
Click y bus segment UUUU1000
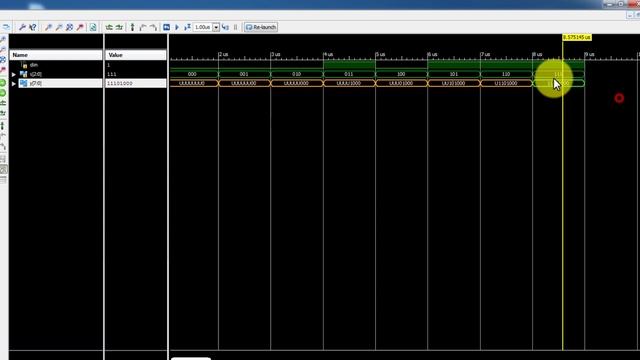[x=349, y=83]
